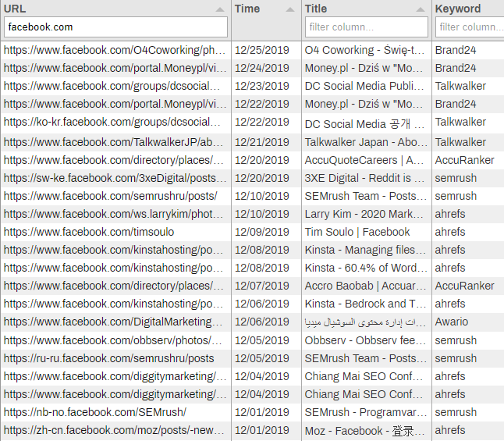Click date 12/24/2019
Viewport: 504px width, 441px height.
(262, 68)
